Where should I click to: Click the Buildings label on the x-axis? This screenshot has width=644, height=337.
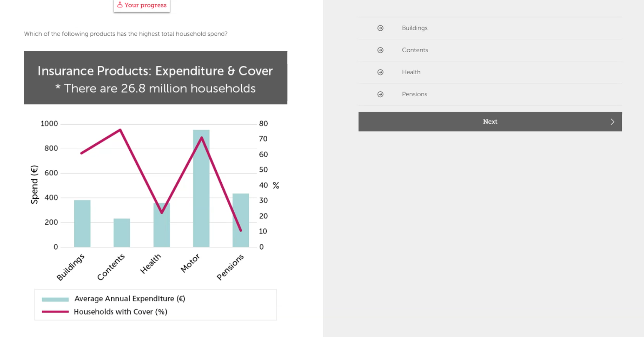click(x=71, y=267)
